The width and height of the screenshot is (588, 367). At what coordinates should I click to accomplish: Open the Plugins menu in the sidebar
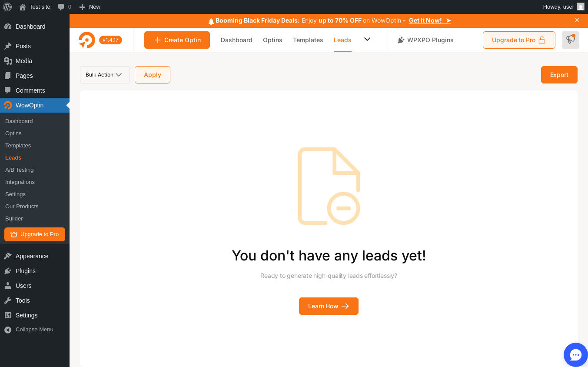pyautogui.click(x=35, y=271)
